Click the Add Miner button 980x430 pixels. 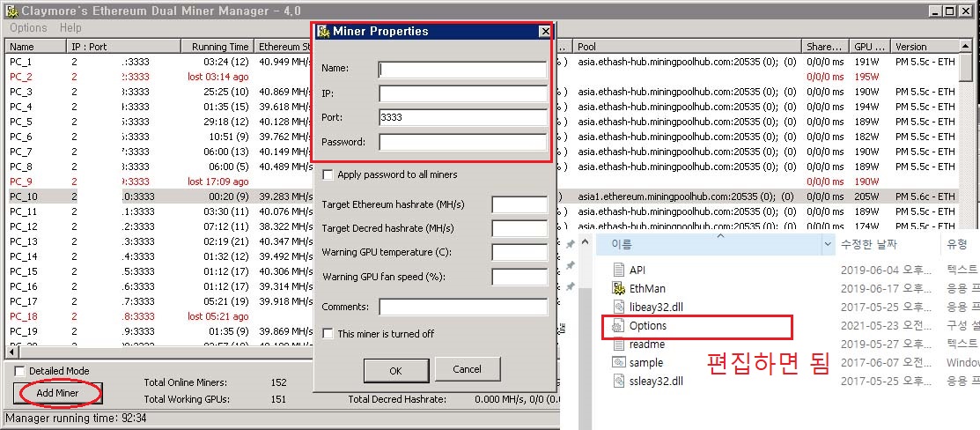tap(57, 393)
